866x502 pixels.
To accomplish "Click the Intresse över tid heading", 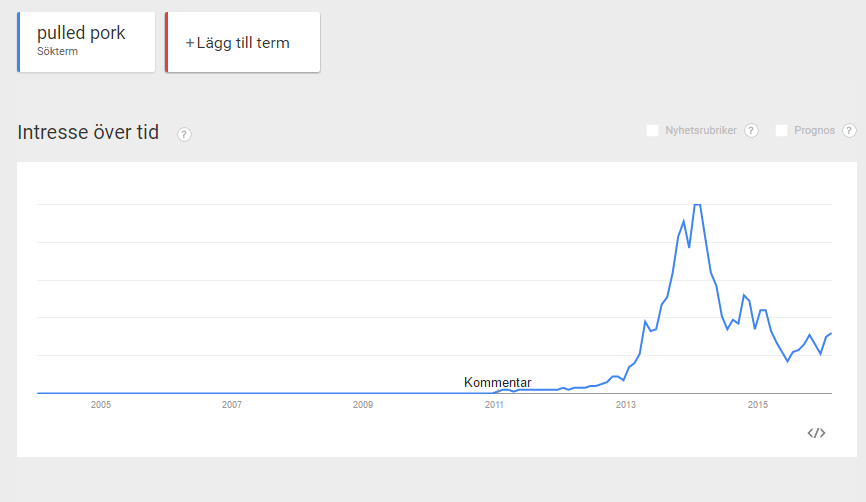I will point(88,133).
